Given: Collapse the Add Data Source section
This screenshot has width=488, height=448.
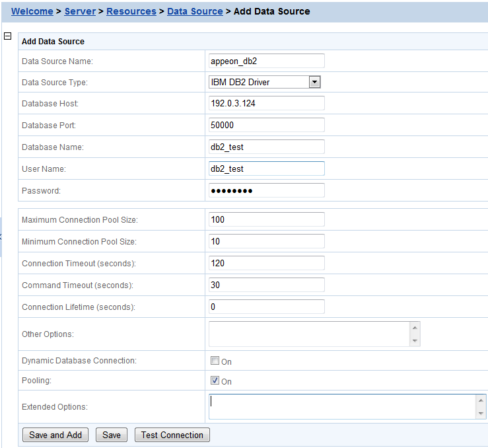Looking at the screenshot, I should [8, 36].
